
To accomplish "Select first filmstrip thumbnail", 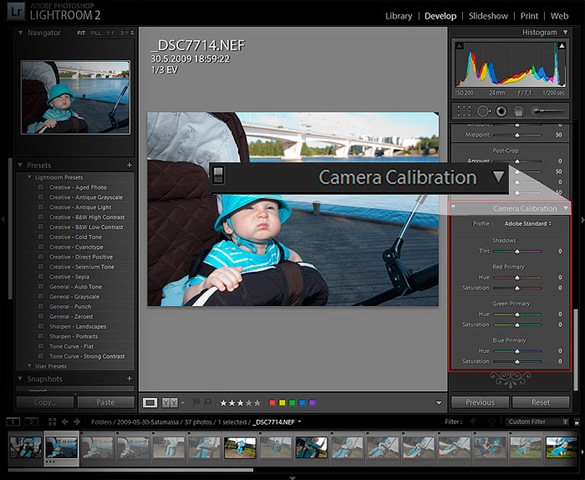I will point(26,448).
